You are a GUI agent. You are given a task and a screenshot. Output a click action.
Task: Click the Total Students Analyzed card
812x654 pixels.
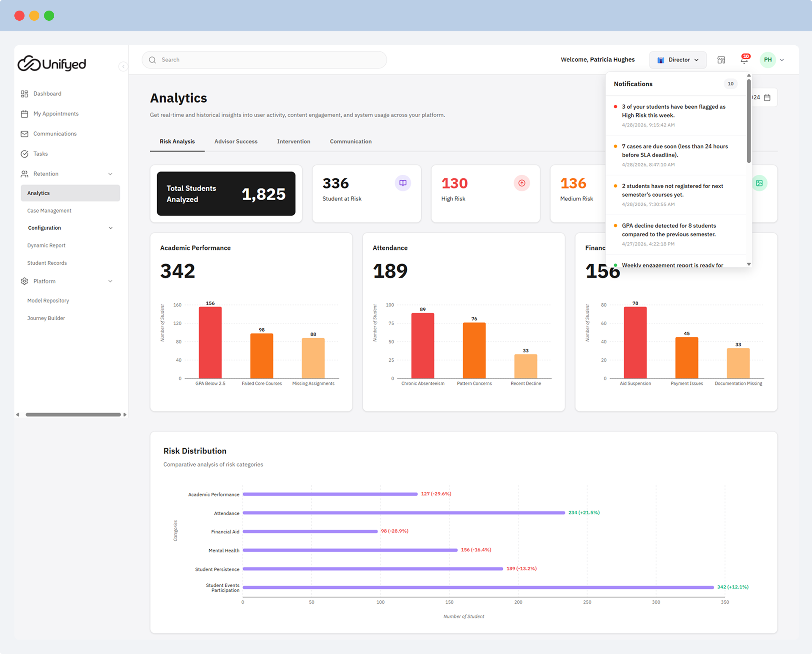point(226,194)
